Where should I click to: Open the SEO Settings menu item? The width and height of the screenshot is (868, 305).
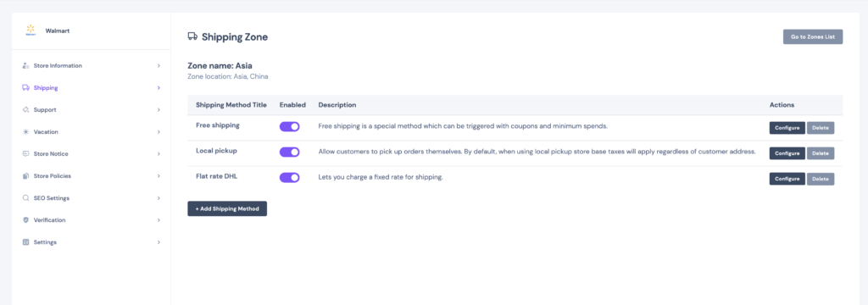click(x=92, y=198)
